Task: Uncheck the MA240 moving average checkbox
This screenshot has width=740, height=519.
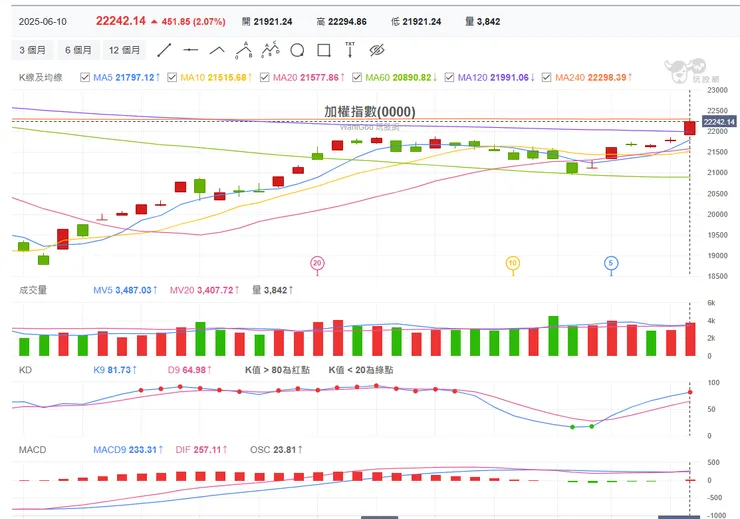Action: point(547,77)
